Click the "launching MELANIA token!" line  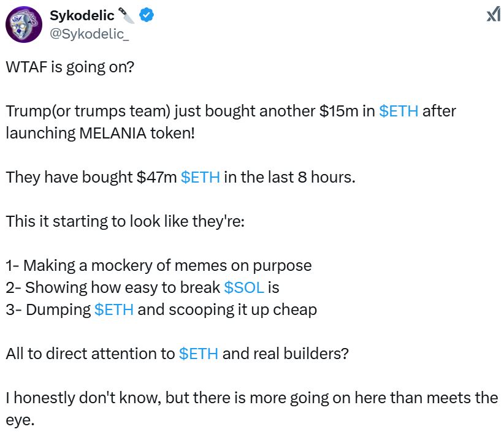[100, 133]
